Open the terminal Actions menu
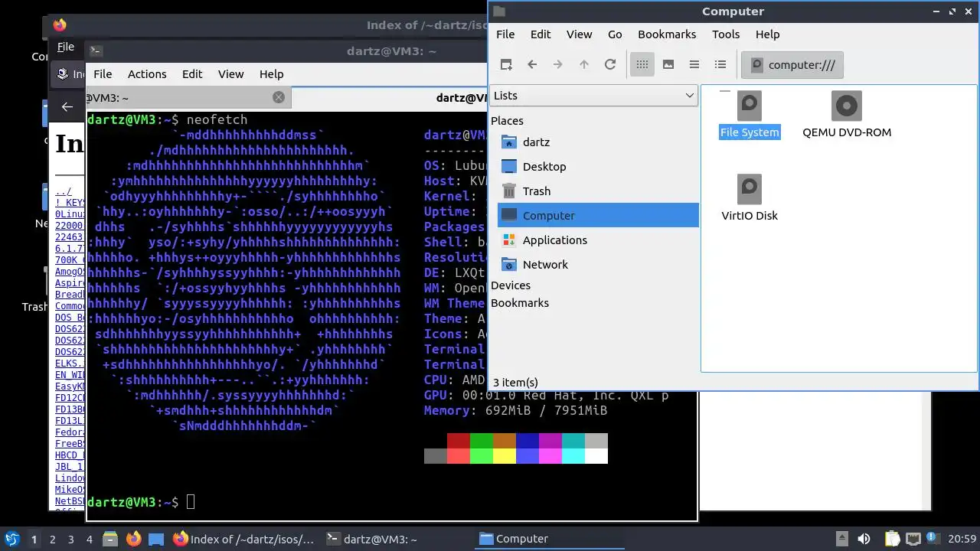The height and width of the screenshot is (551, 980). [147, 73]
